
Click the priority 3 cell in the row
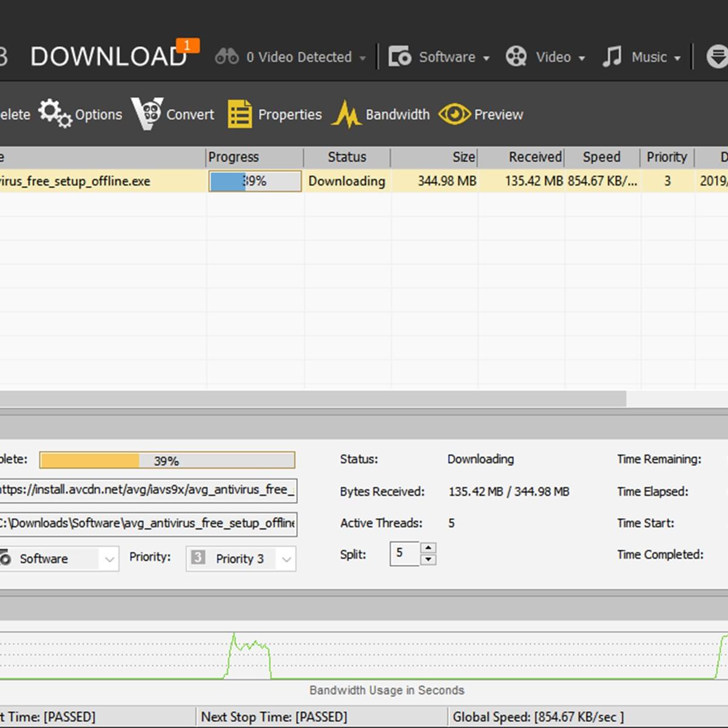pyautogui.click(x=667, y=181)
